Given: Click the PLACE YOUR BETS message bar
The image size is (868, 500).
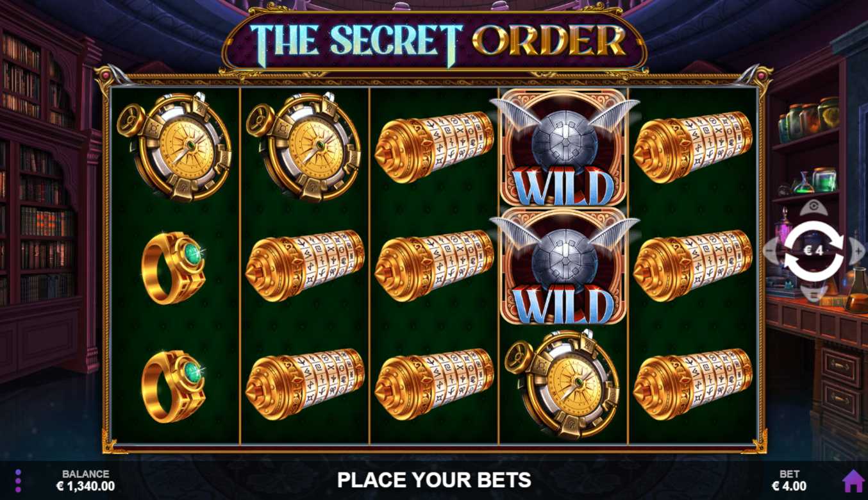Looking at the screenshot, I should 434,480.
